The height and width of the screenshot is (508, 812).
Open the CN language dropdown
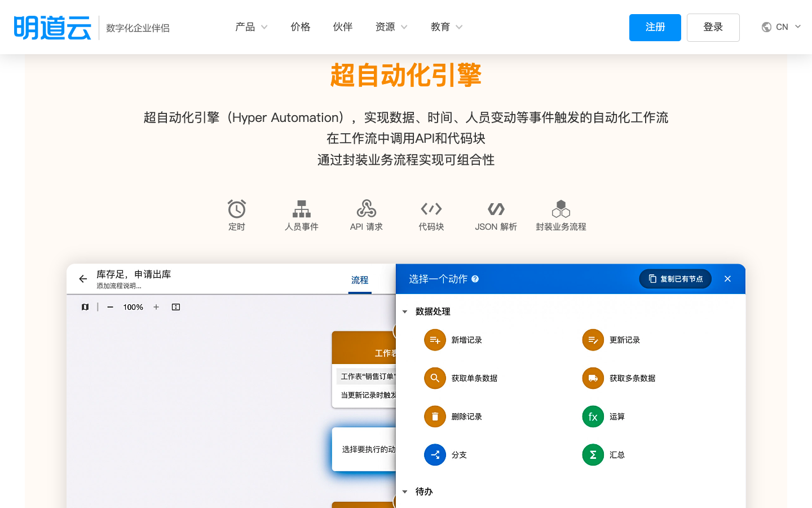click(782, 27)
